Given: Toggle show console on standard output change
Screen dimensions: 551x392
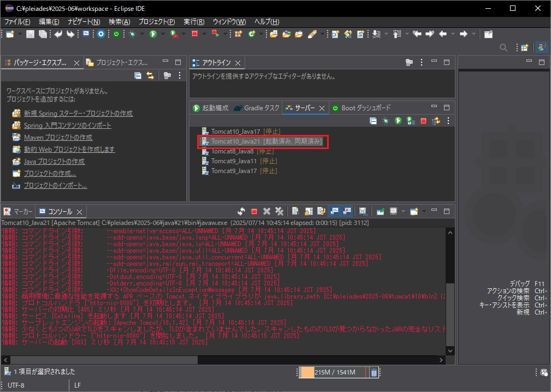Looking at the screenshot, I should (x=334, y=211).
